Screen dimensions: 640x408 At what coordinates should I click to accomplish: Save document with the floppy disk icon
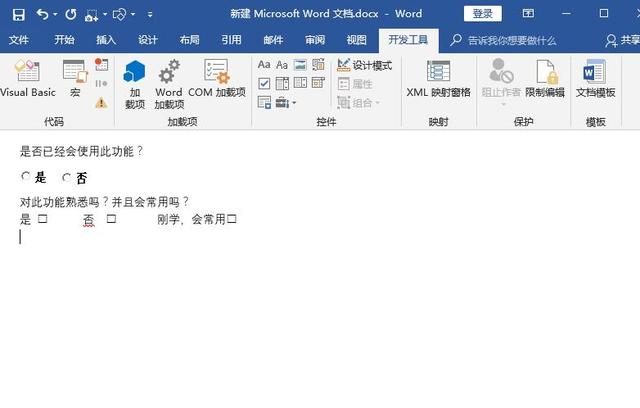[x=18, y=14]
